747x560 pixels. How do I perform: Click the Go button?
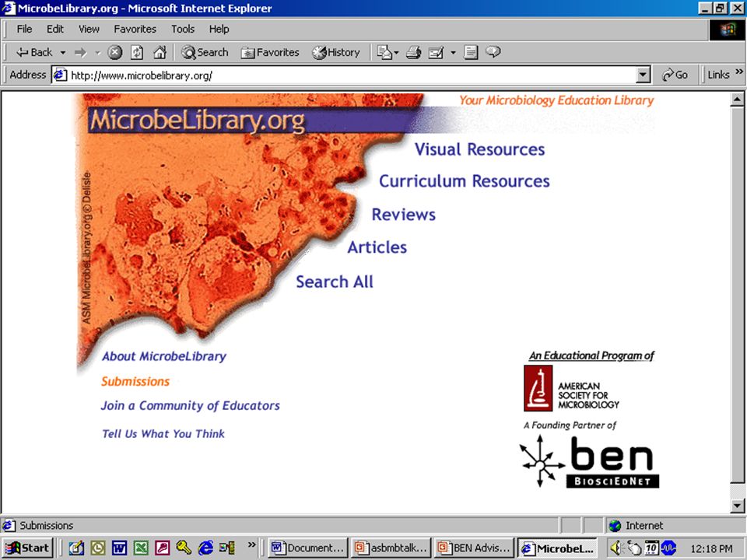pyautogui.click(x=675, y=75)
